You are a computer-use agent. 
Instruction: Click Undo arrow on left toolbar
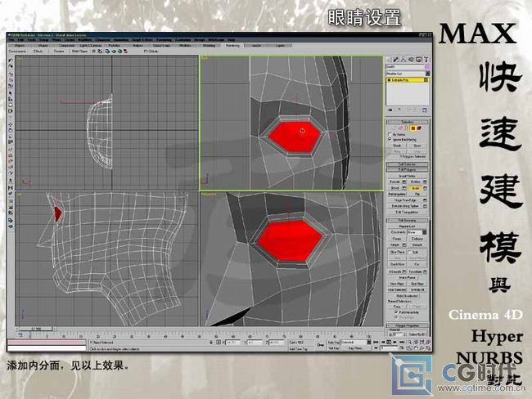11,61
